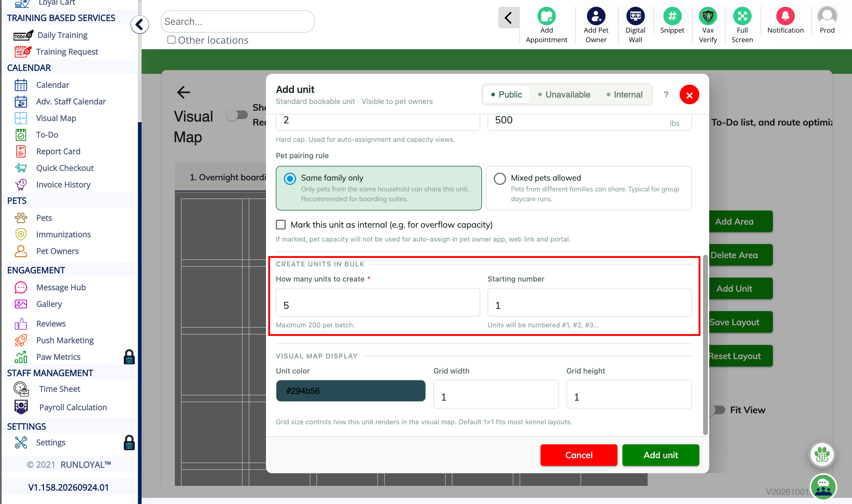This screenshot has height=504, width=852.
Task: Tick the Other locations checkbox
Action: 171,40
